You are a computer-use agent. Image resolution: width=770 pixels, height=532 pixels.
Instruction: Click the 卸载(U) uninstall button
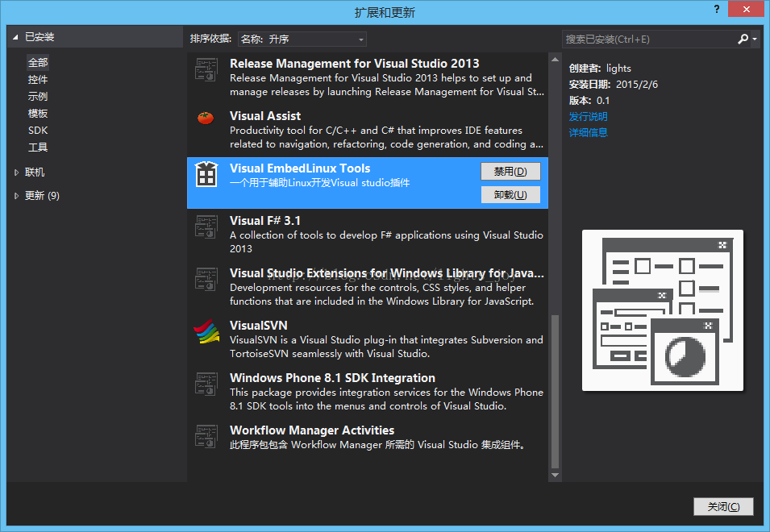[x=510, y=195]
